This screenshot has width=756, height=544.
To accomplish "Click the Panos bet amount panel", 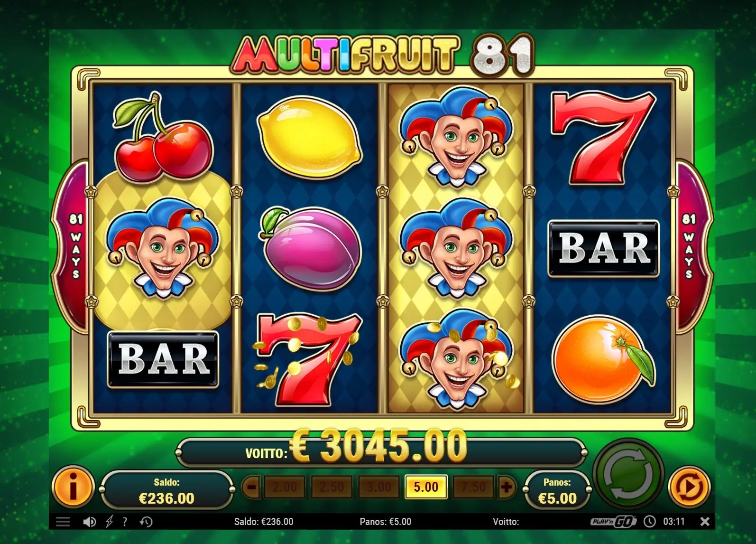I will (557, 490).
